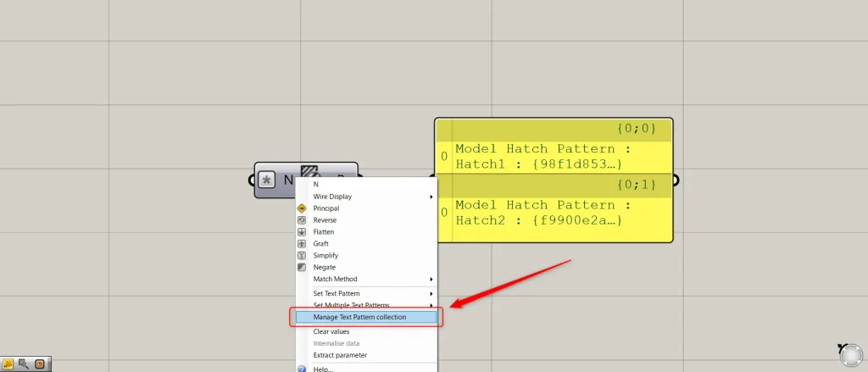Click the N input label on the component
This screenshot has width=868, height=372.
tap(288, 180)
